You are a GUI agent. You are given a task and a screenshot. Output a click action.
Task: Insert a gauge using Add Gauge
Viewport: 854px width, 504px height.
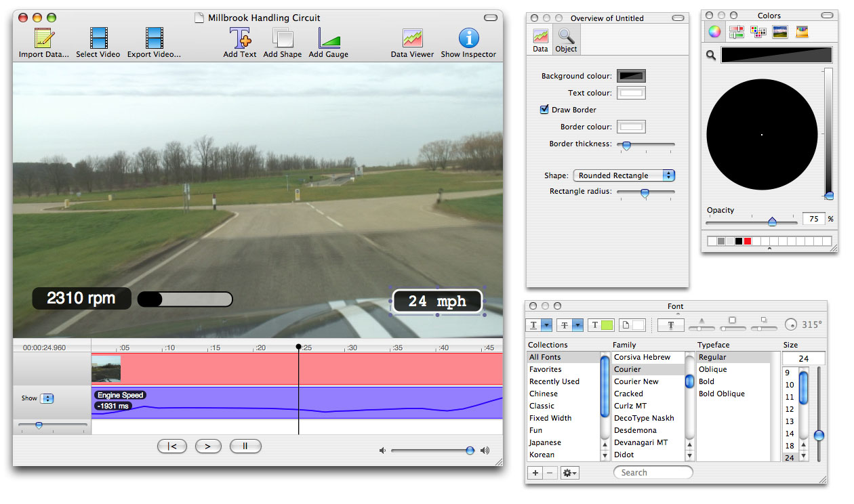point(329,38)
